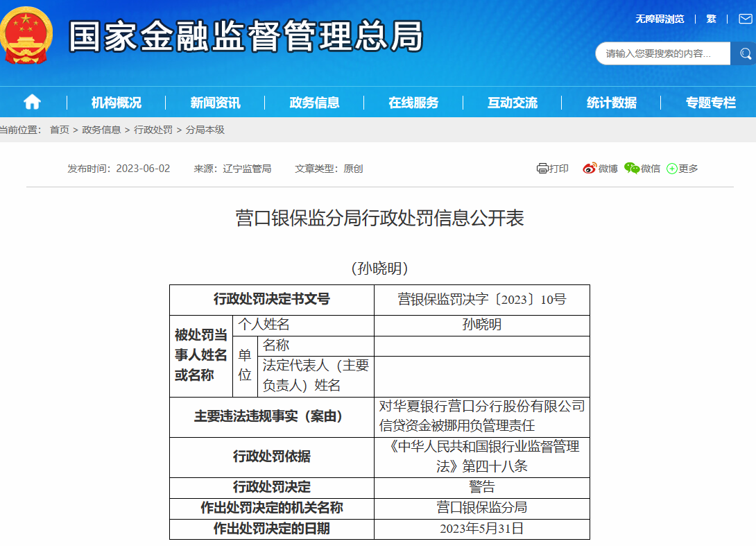
Task: Select 政务信息 in the navigation bar
Action: (x=314, y=103)
